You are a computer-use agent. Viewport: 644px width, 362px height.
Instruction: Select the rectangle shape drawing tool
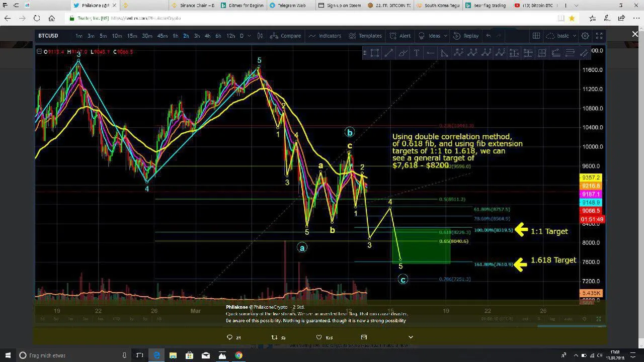[x=375, y=53]
